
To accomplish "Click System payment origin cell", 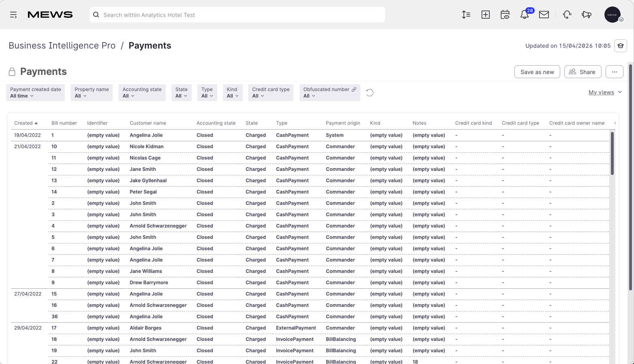I will 335,135.
